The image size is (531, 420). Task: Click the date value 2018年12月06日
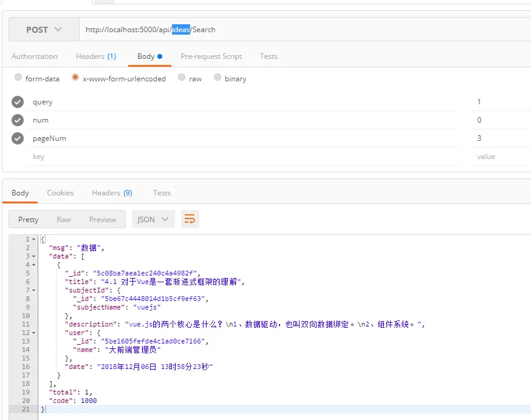[155, 367]
